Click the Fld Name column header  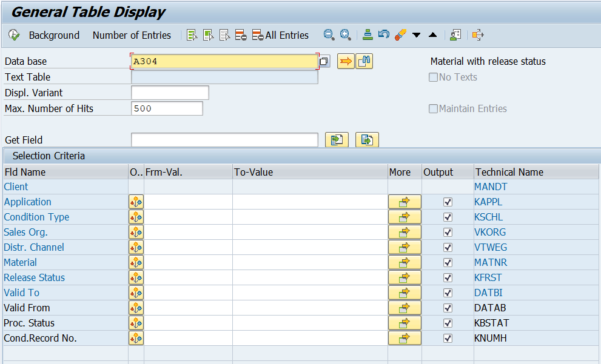pyautogui.click(x=65, y=172)
